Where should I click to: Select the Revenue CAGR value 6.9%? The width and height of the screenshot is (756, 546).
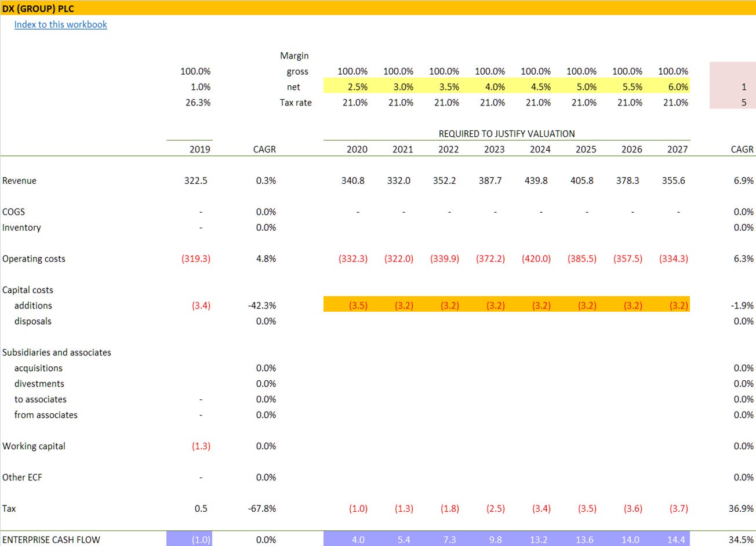pos(744,181)
